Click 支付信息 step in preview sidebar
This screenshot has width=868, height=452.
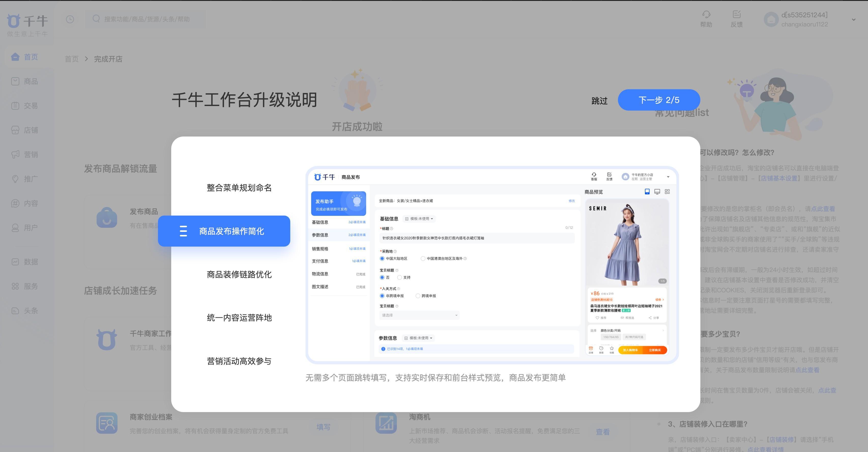pos(338,261)
